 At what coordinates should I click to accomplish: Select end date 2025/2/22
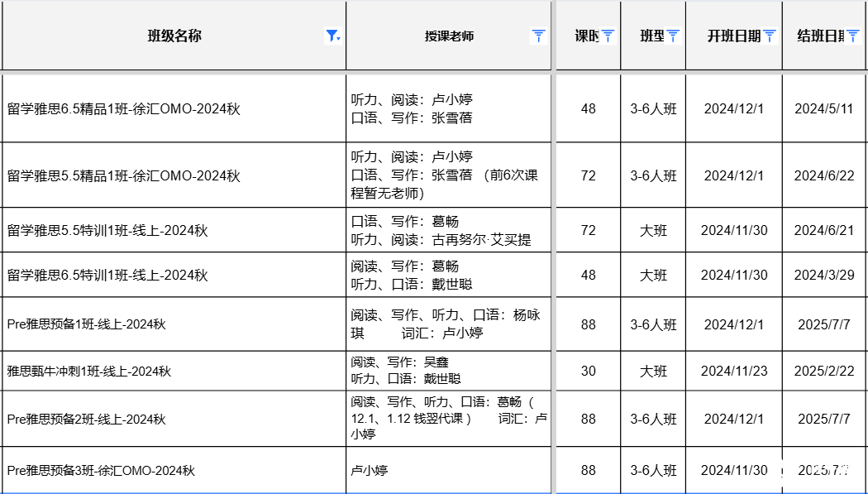[x=825, y=371]
